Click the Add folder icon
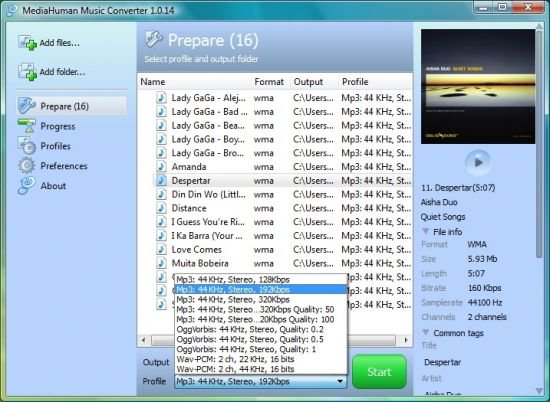This screenshot has height=402, width=550. click(27, 72)
